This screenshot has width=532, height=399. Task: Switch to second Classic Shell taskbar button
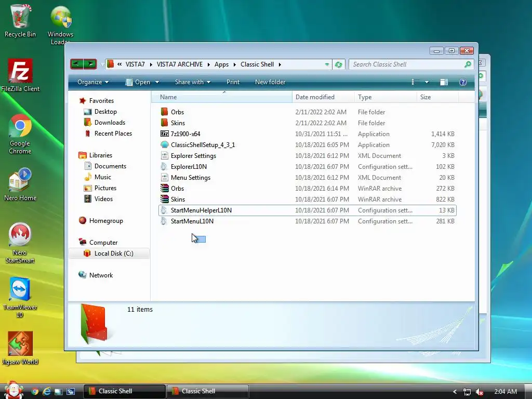click(x=208, y=391)
